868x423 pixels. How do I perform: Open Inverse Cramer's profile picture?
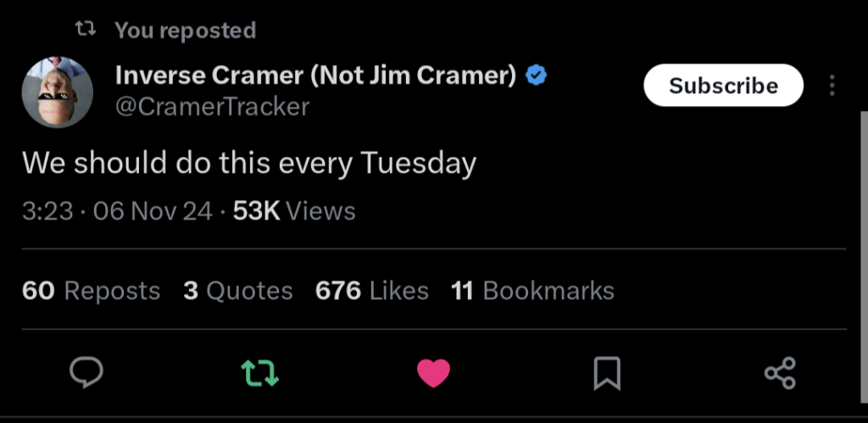click(57, 92)
